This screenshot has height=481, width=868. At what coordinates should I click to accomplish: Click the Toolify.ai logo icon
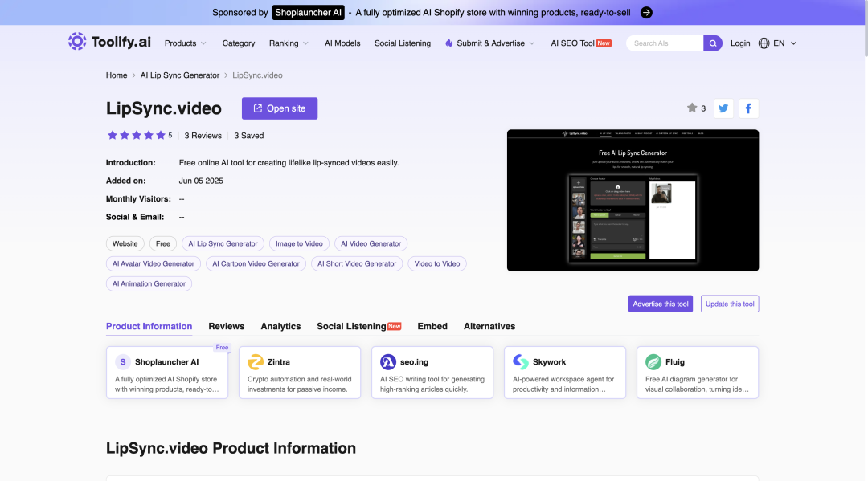coord(77,42)
